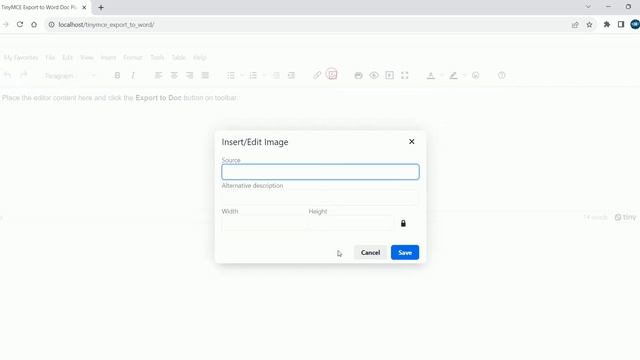The width and height of the screenshot is (640, 360).
Task: Toggle fullscreen editor mode
Action: [x=404, y=76]
